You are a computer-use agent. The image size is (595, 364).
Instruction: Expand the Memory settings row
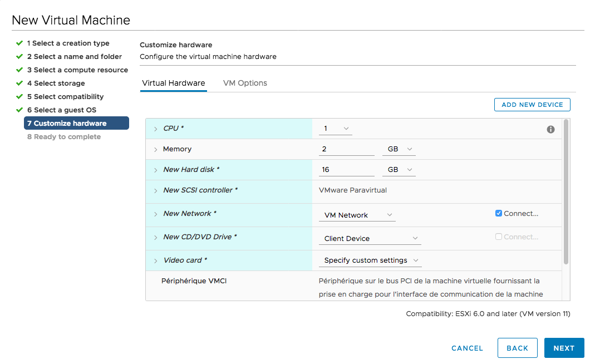[x=156, y=150]
